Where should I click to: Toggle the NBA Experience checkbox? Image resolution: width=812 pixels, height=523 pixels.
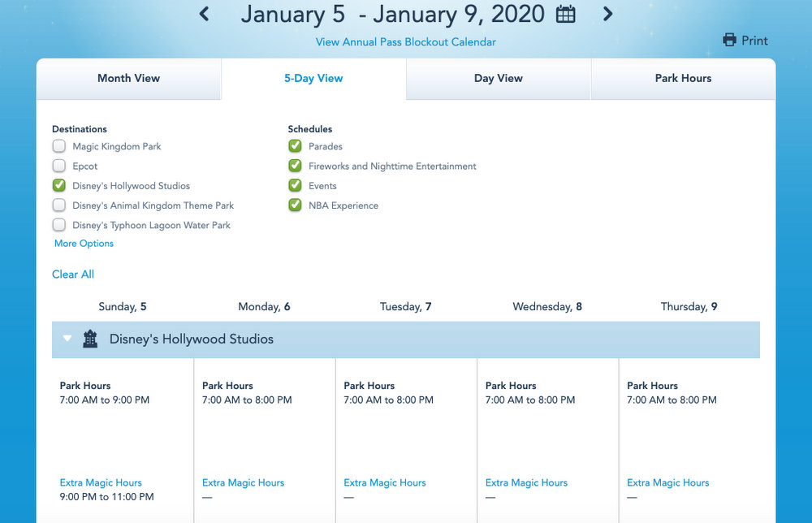(x=295, y=205)
